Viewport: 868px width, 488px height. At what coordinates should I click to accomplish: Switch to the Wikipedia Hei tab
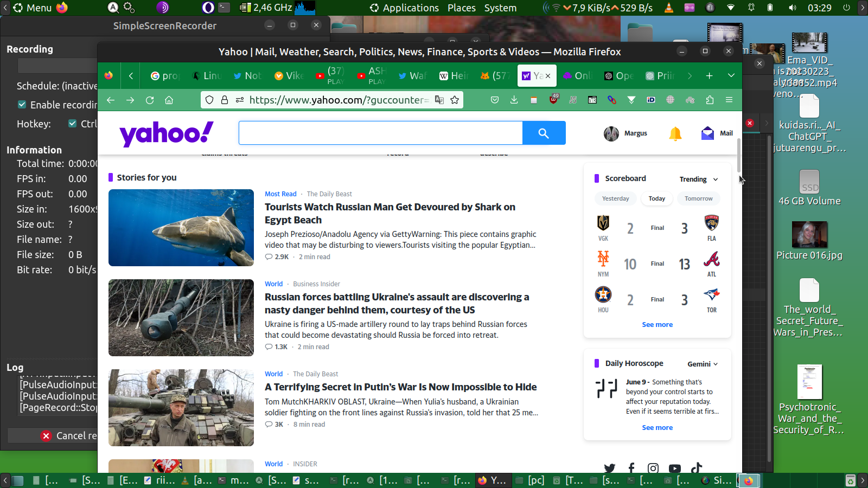[454, 76]
